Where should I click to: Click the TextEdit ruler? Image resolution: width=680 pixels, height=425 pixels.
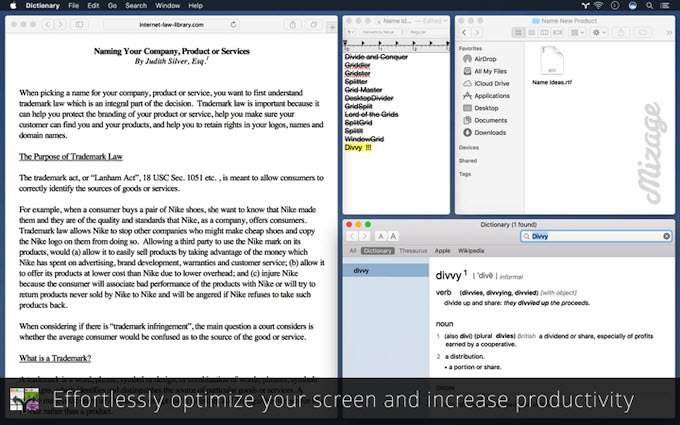tap(396, 45)
